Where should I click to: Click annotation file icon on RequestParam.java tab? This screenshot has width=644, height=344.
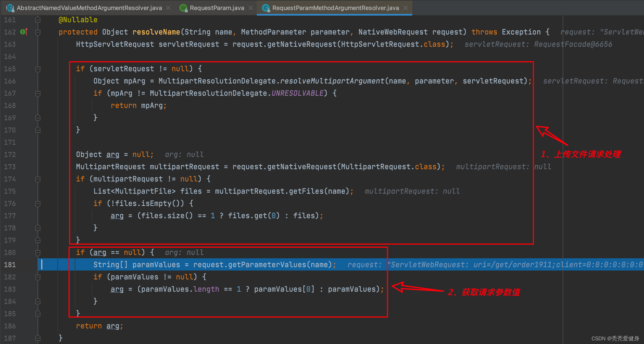tap(183, 8)
